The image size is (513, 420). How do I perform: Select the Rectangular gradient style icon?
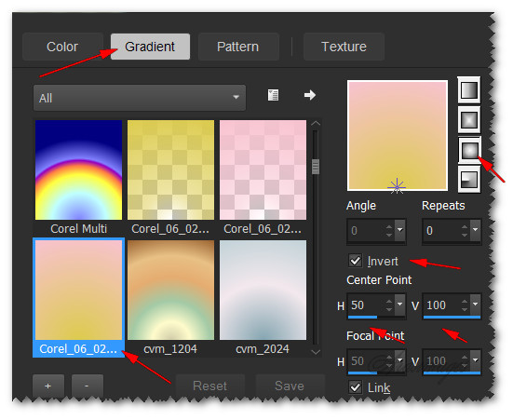coord(469,119)
